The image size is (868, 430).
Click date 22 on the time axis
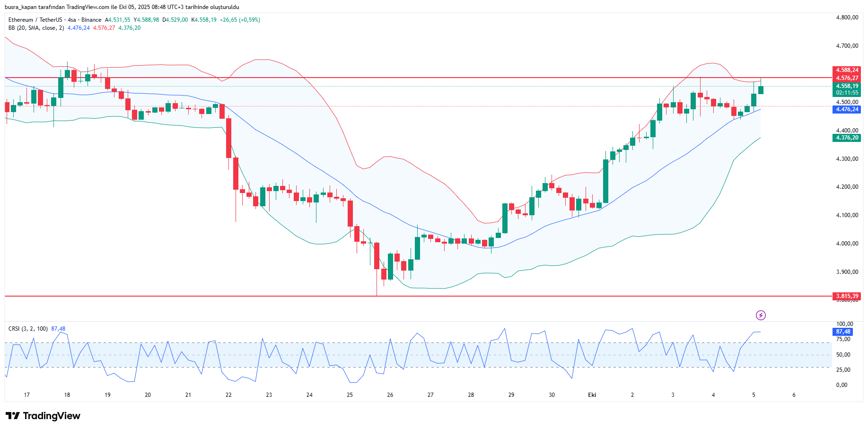228,395
